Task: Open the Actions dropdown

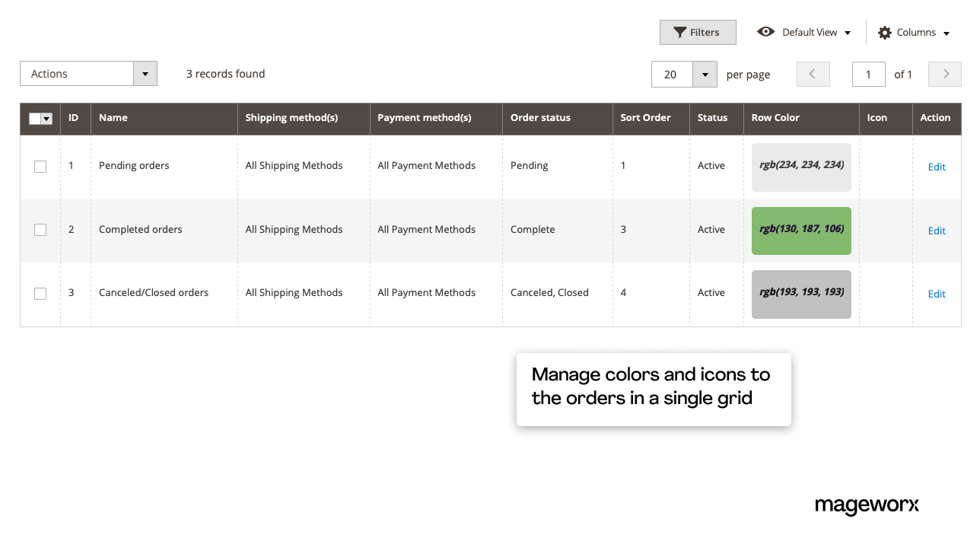Action: click(76, 73)
